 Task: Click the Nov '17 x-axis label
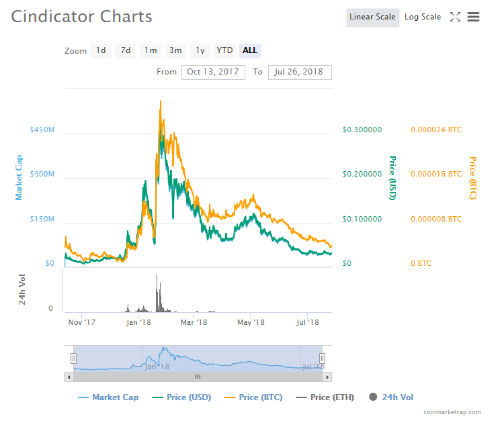[81, 322]
